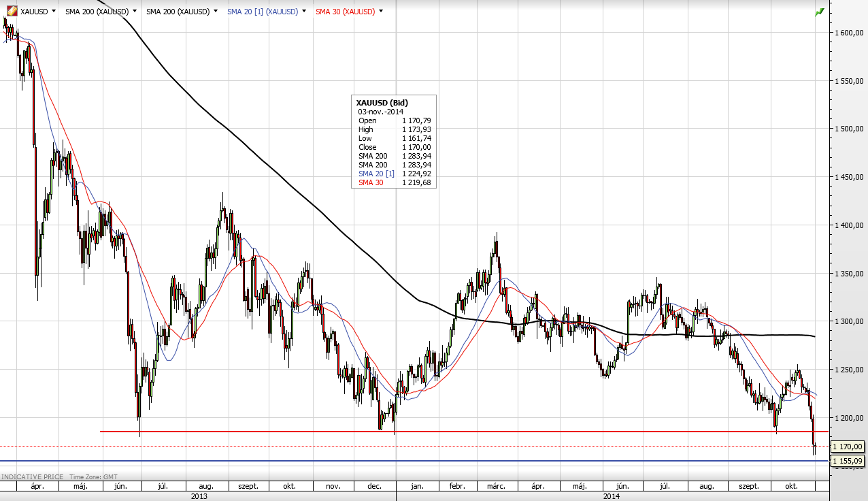Click the Open 1 170,79 tooltip row
This screenshot has height=501, width=868.
pos(395,120)
